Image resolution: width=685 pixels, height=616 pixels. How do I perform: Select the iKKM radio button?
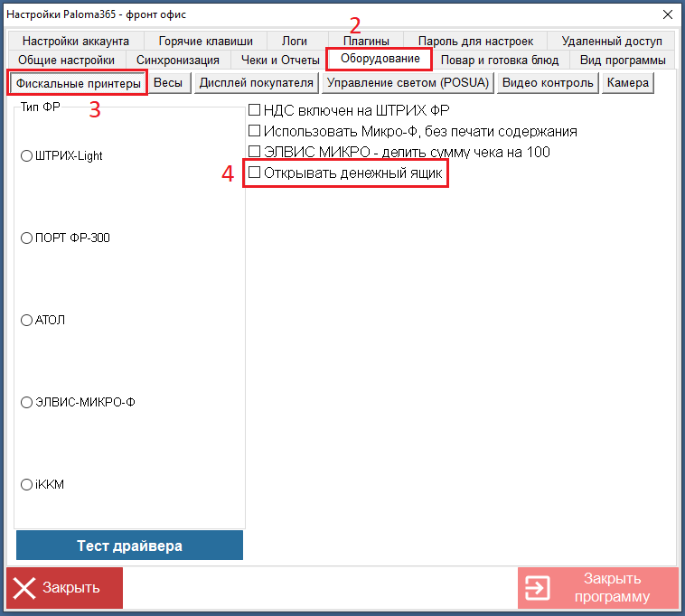[26, 485]
